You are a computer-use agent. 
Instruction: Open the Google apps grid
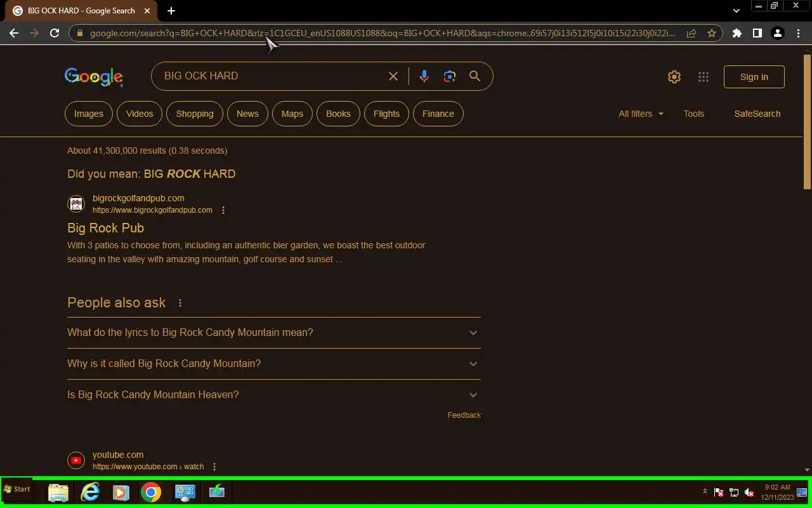(x=704, y=77)
